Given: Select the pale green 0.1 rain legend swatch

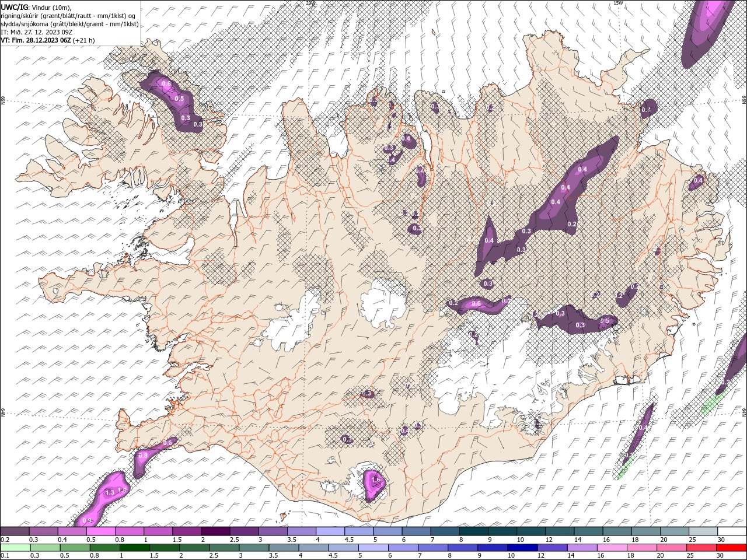Looking at the screenshot, I should click(15, 548).
